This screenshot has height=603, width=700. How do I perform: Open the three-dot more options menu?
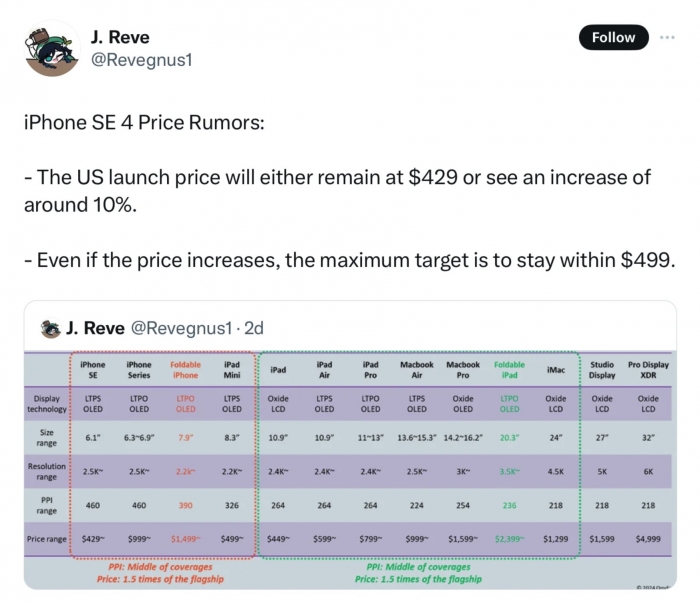point(667,37)
